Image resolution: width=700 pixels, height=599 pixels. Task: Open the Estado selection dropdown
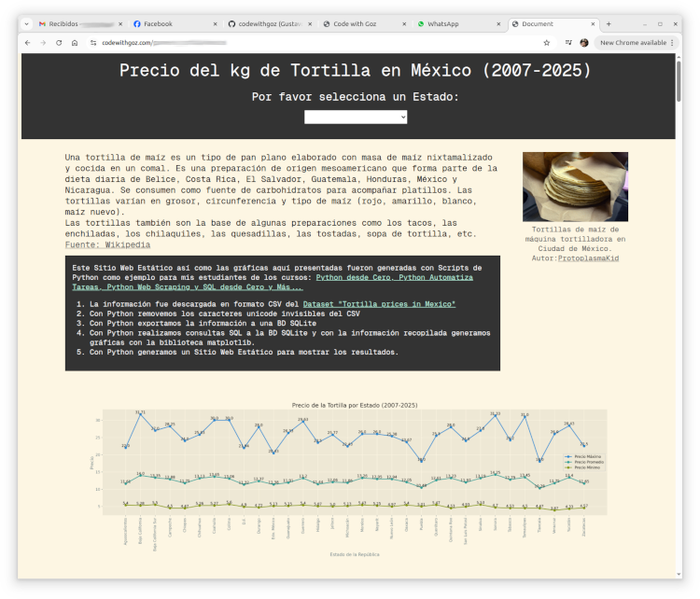[x=356, y=117]
